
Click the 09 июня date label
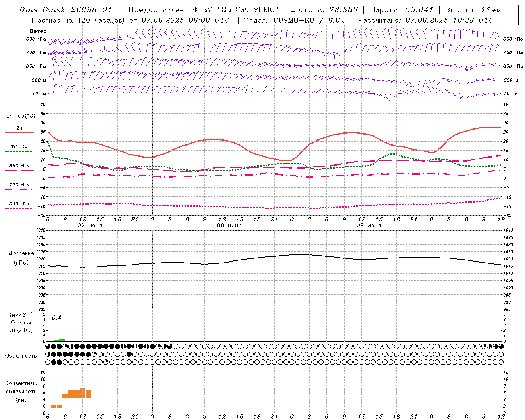pos(368,226)
